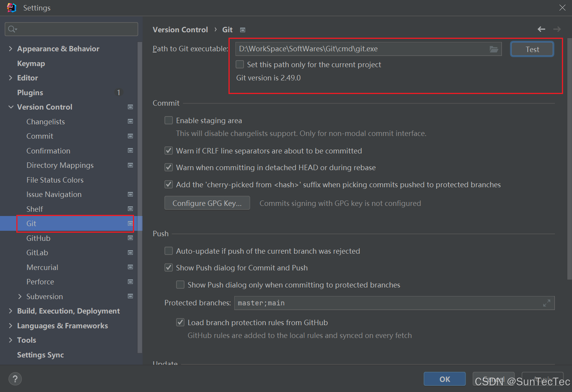This screenshot has height=392, width=572.
Task: Click the Test button for Git executable
Action: pos(532,49)
